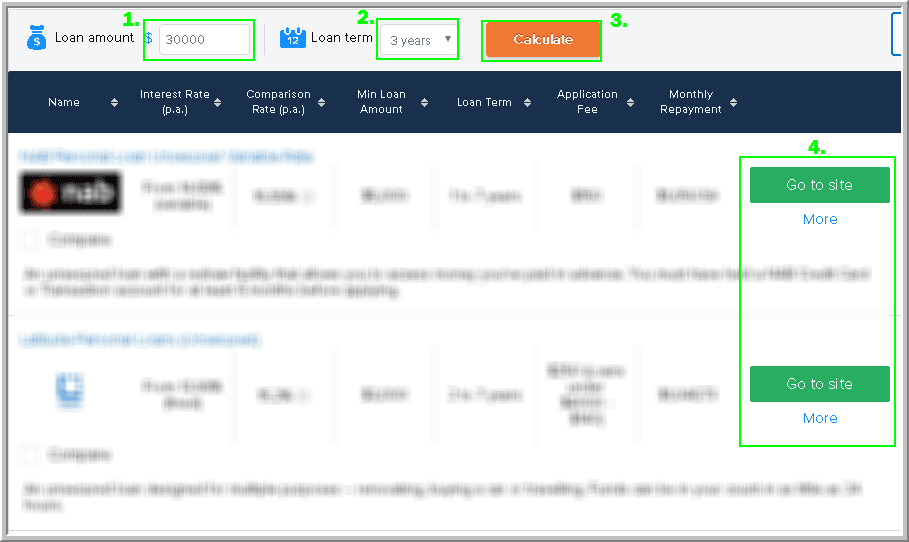This screenshot has width=909, height=542.
Task: Click the NAB logo thumbnail
Action: point(71,192)
